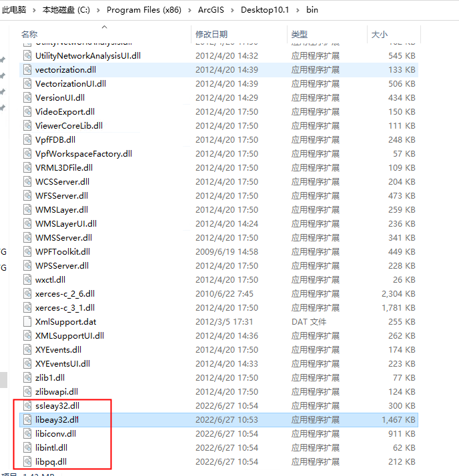The width and height of the screenshot is (459, 476).
Task: Click the WPSServer.dll file icon
Action: click(27, 265)
